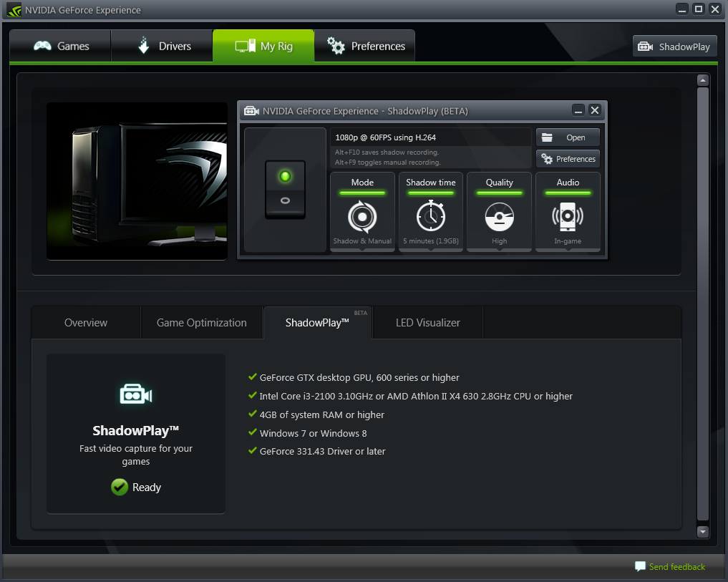Click the '1080p @ 60FPS using H.264' text
The image size is (728, 582).
click(x=385, y=137)
